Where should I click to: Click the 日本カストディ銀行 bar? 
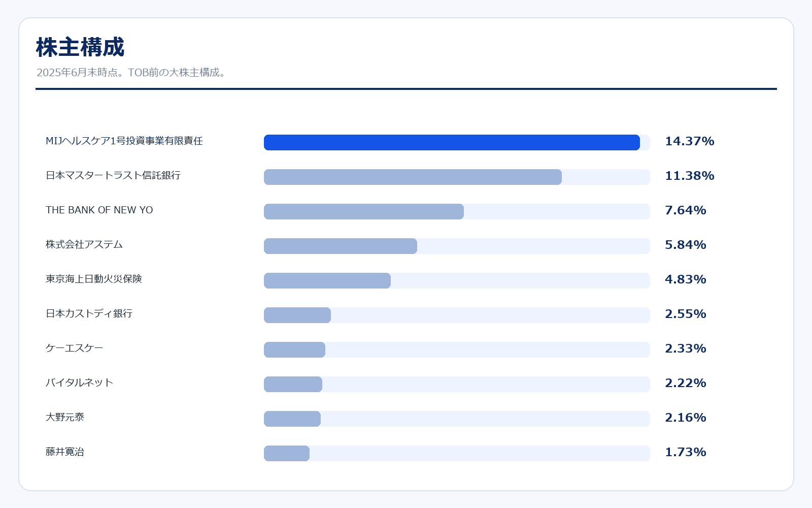pyautogui.click(x=297, y=315)
